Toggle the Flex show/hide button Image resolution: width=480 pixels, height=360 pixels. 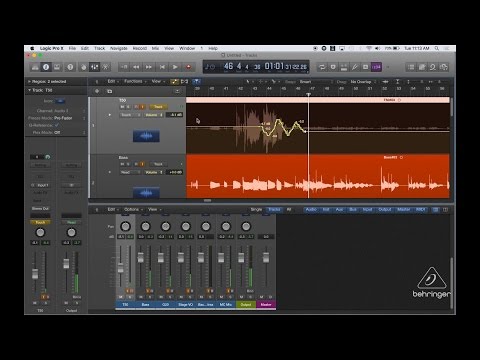pos(184,81)
